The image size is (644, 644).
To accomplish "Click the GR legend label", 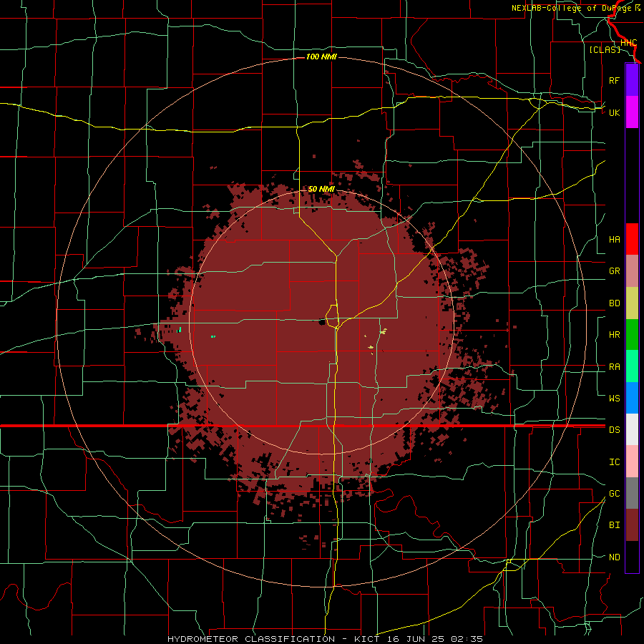I will (x=614, y=271).
